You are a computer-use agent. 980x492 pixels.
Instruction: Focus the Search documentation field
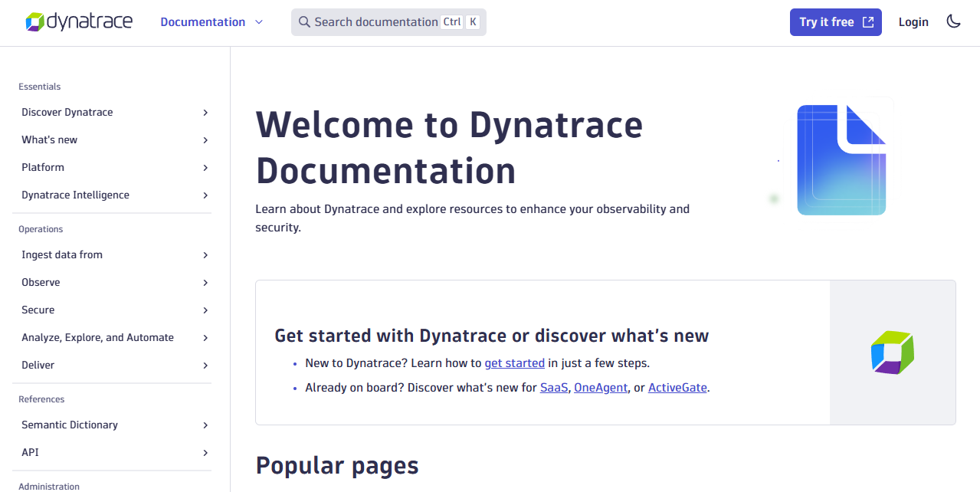[x=388, y=22]
